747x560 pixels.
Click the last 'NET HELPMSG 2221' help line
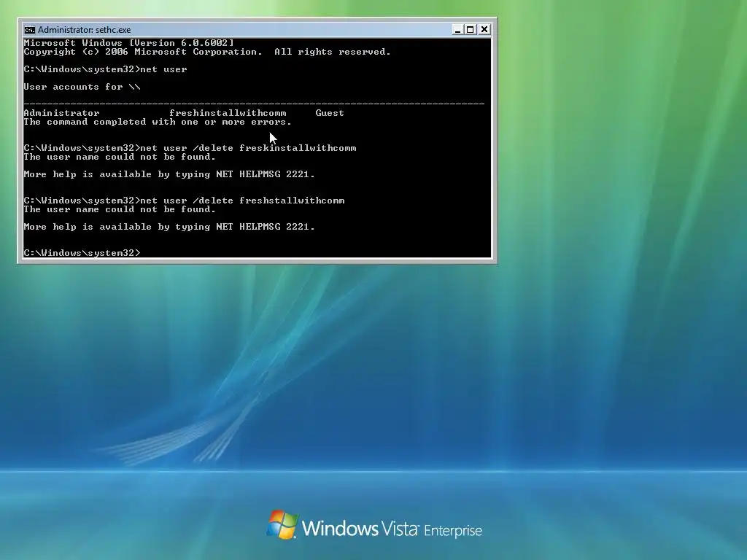(x=169, y=227)
